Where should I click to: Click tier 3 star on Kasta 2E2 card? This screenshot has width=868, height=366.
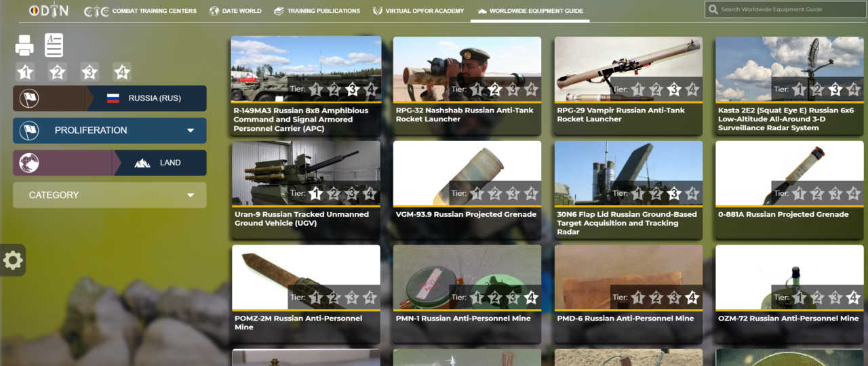pos(835,89)
